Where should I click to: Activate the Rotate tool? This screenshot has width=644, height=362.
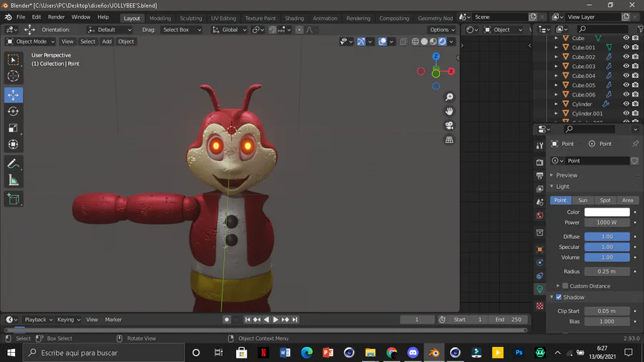coord(13,111)
